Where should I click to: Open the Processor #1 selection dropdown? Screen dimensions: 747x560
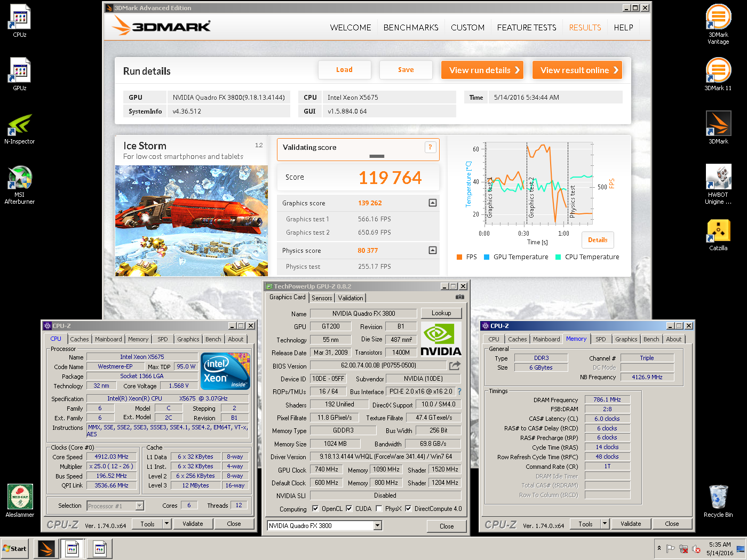(x=140, y=506)
